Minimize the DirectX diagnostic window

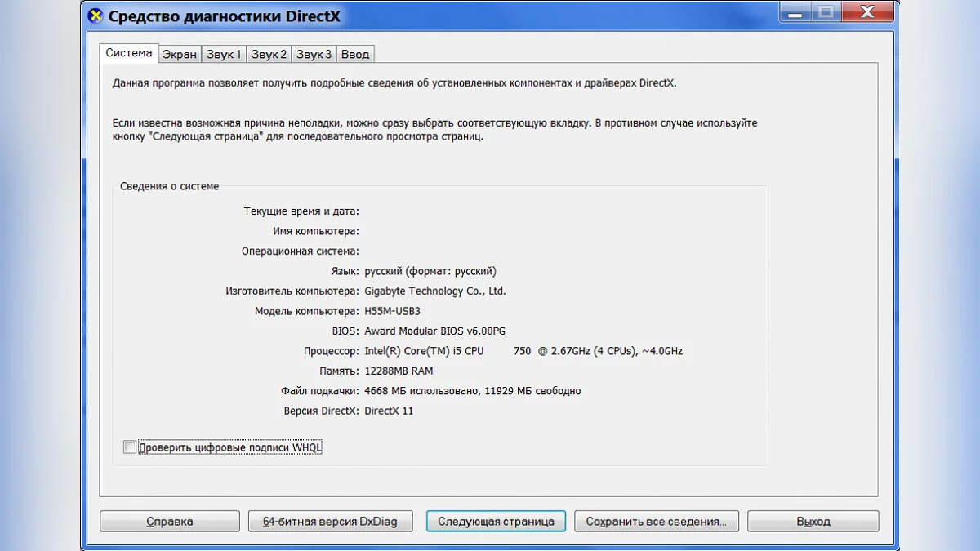coord(795,11)
